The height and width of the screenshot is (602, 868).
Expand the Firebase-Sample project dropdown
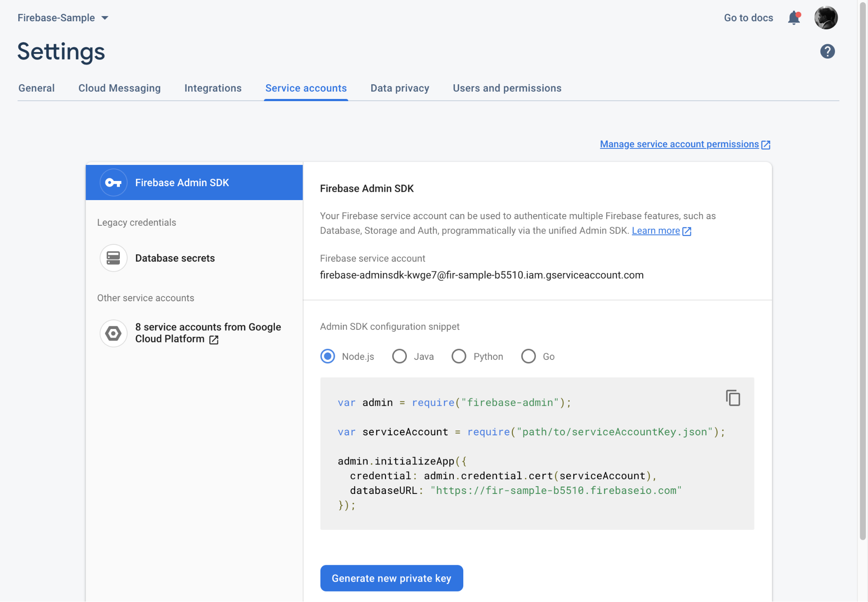(x=105, y=18)
